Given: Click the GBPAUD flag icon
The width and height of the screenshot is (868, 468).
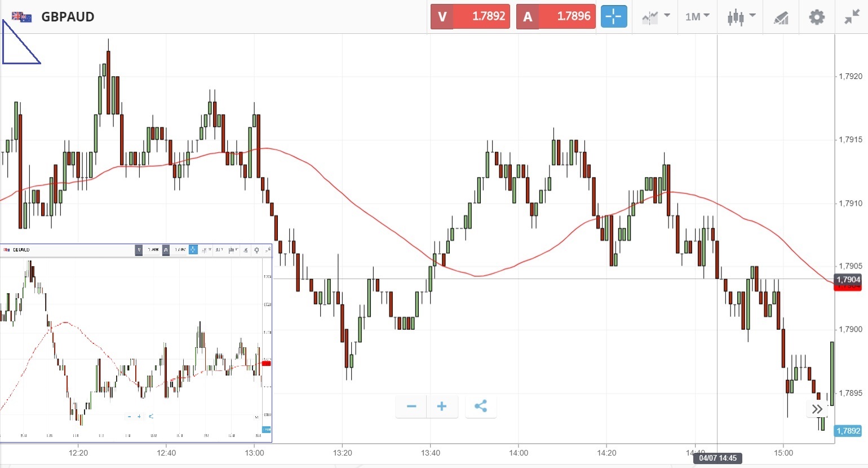Looking at the screenshot, I should point(21,17).
